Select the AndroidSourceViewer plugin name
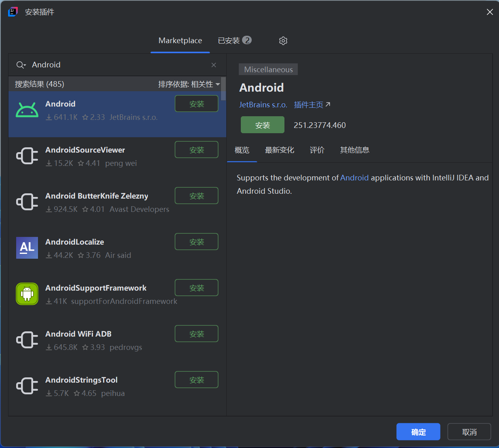 85,150
